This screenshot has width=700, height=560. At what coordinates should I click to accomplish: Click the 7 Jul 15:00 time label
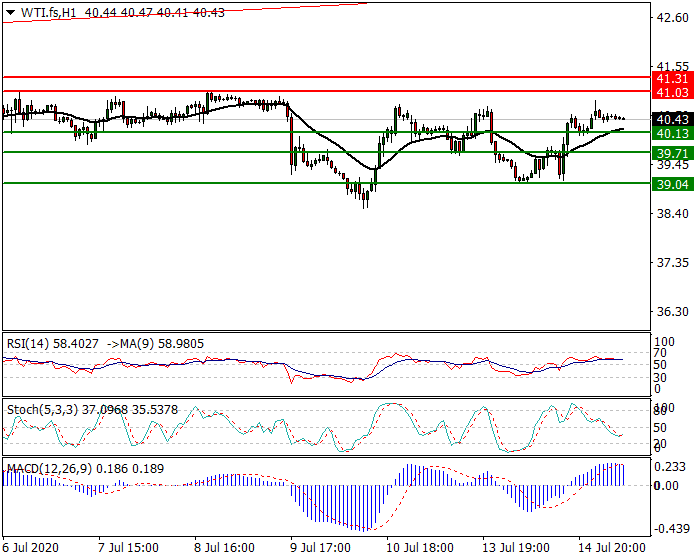pos(128,547)
